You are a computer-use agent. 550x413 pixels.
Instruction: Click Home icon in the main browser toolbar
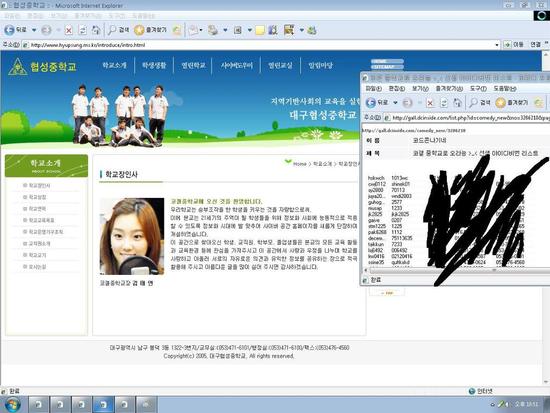(96, 30)
